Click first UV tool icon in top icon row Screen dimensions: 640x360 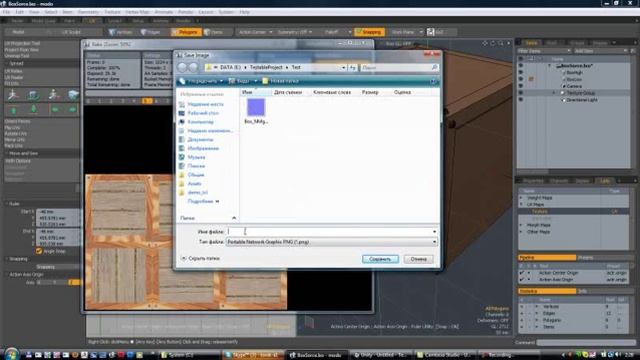(x=13, y=95)
